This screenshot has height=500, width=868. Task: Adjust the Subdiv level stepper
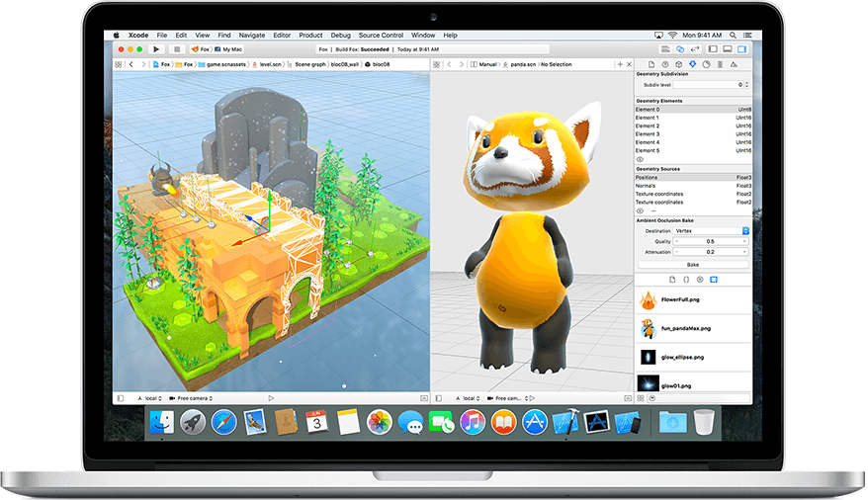click(746, 85)
